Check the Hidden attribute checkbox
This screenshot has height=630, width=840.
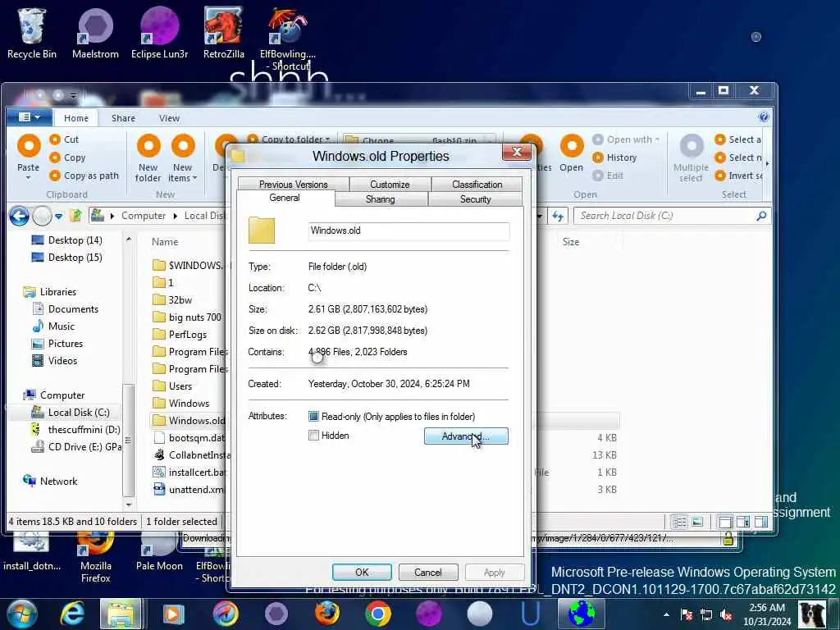[x=313, y=436]
